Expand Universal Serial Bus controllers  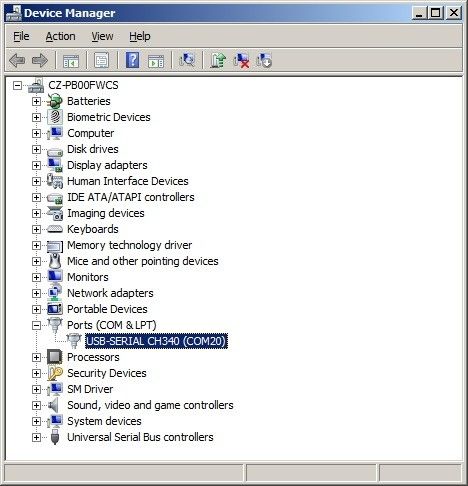pos(36,437)
